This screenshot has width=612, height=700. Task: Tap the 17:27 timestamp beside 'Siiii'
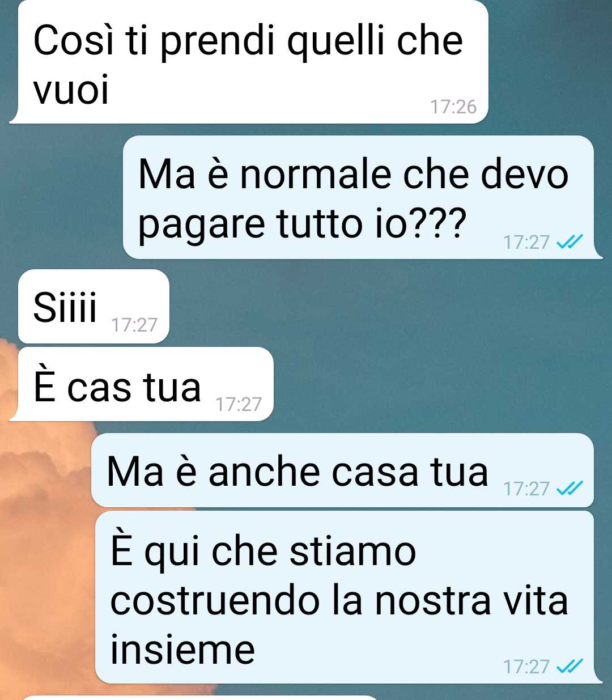134,325
